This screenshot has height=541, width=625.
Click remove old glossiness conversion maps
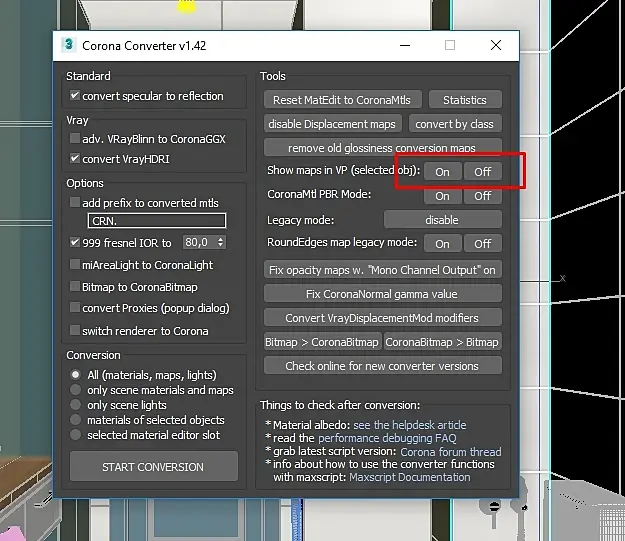[x=382, y=148]
